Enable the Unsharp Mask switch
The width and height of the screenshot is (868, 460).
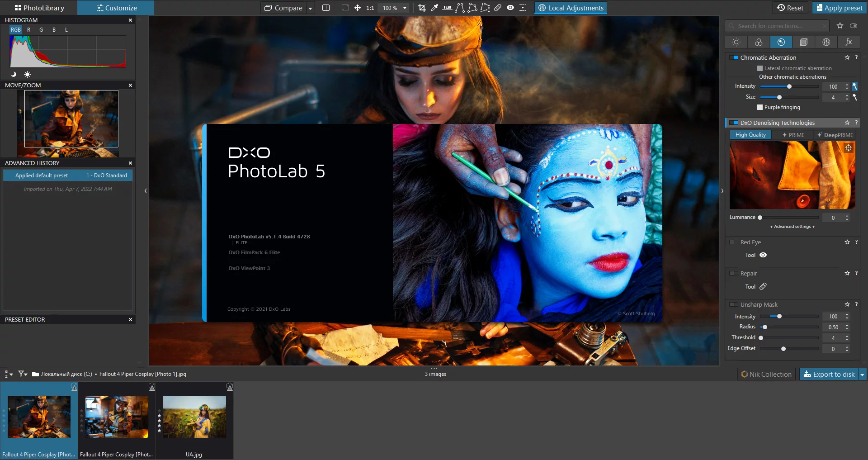click(734, 304)
